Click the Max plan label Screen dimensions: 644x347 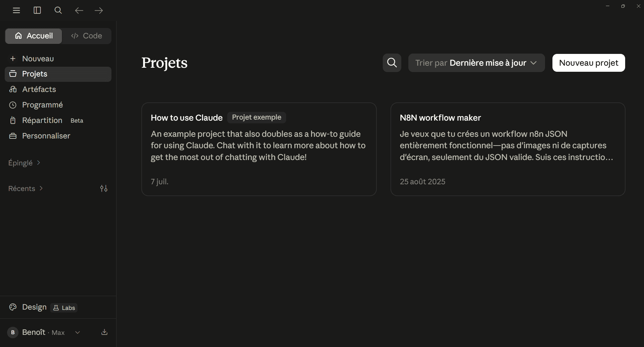coord(58,333)
